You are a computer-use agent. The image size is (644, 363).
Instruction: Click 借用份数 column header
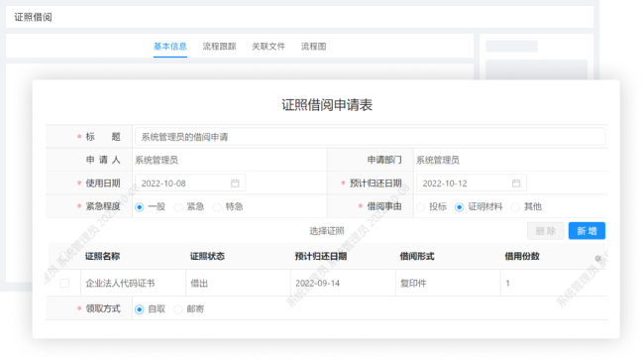pyautogui.click(x=522, y=257)
